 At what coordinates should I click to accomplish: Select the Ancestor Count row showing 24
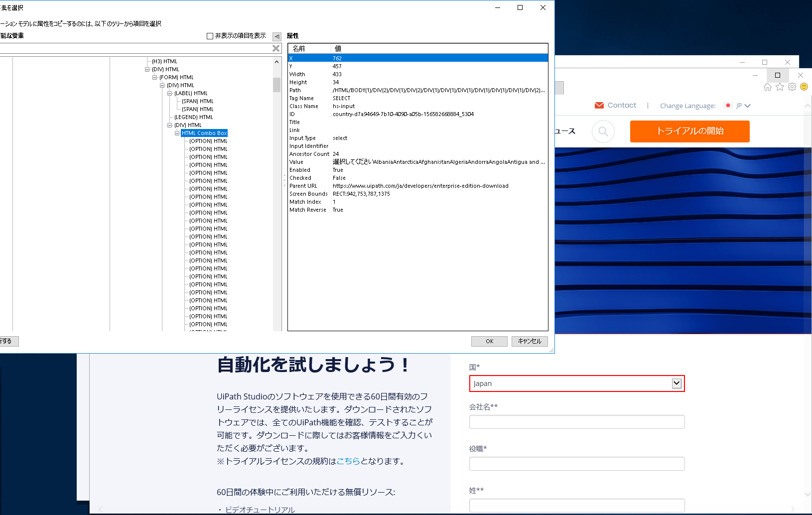(x=418, y=154)
